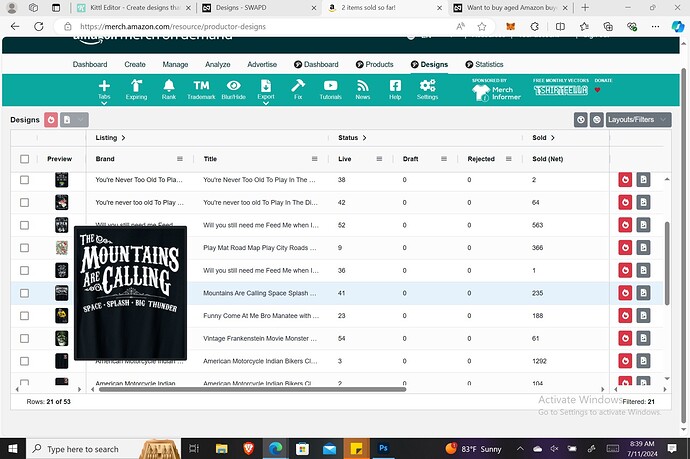Open the Tshirteella free vectors logo
Image resolution: width=690 pixels, height=459 pixels.
coord(561,90)
